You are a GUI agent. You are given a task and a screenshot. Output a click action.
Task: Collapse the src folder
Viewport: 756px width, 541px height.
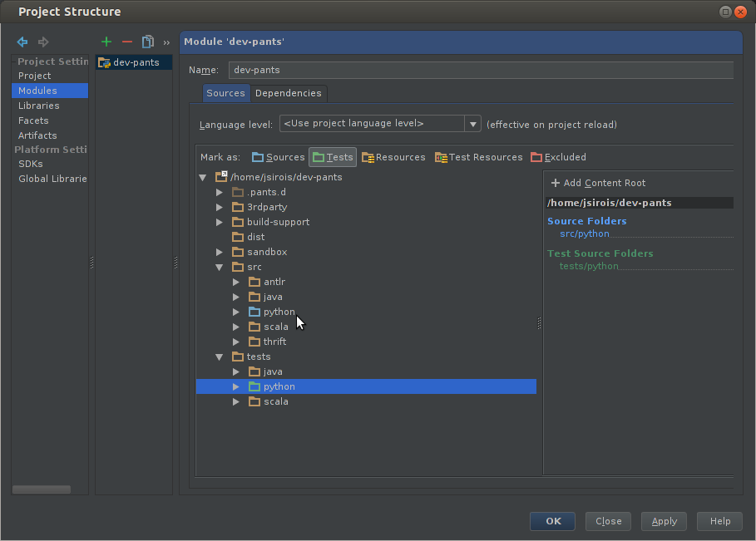pyautogui.click(x=220, y=267)
